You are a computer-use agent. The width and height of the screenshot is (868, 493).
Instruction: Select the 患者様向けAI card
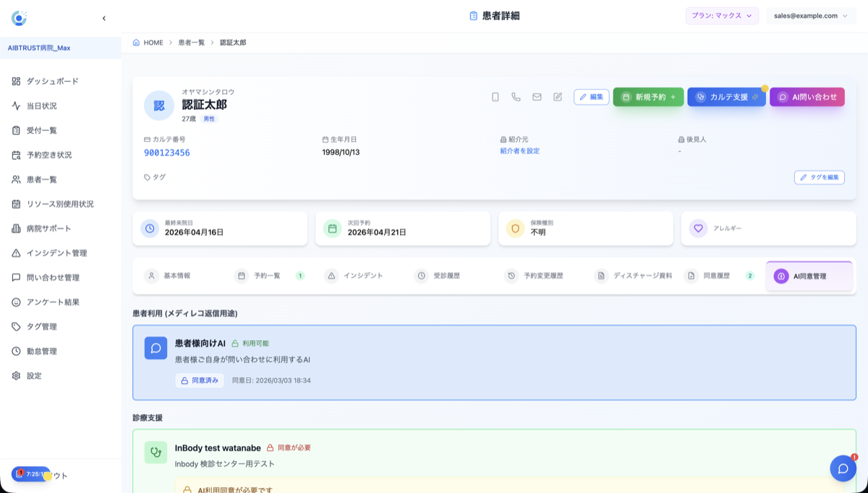pyautogui.click(x=494, y=362)
